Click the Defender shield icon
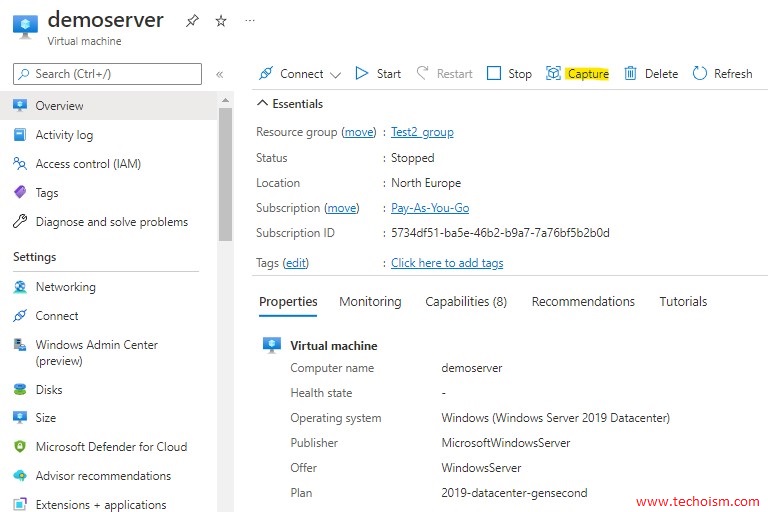The image size is (768, 512). click(20, 446)
